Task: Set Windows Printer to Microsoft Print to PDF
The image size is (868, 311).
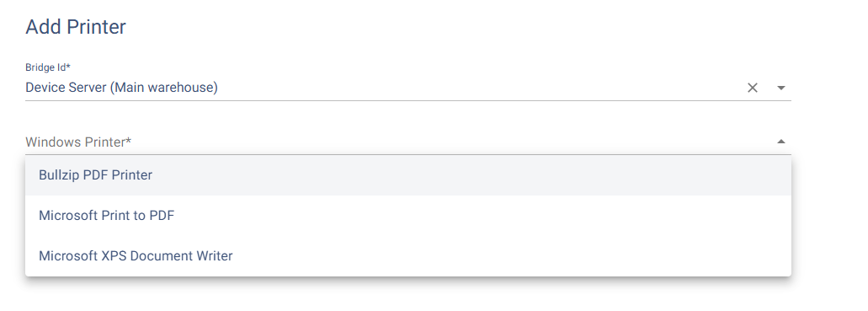Action: (408, 216)
